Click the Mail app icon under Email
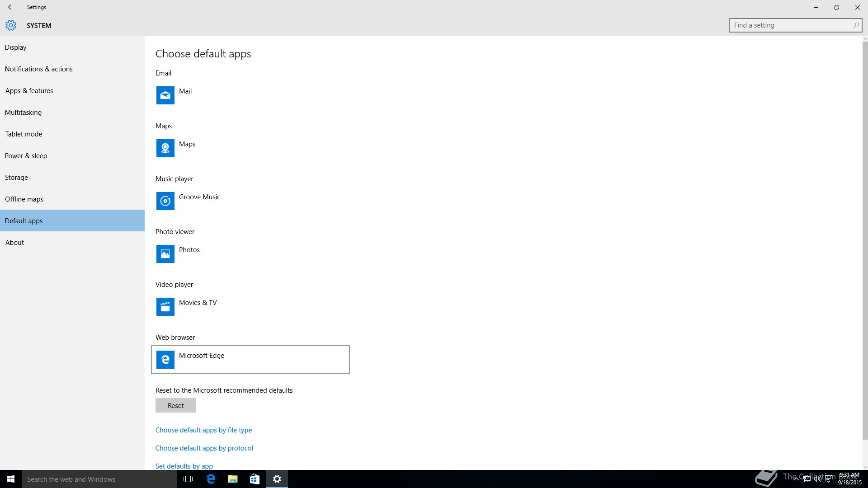The height and width of the screenshot is (488, 868). (165, 95)
